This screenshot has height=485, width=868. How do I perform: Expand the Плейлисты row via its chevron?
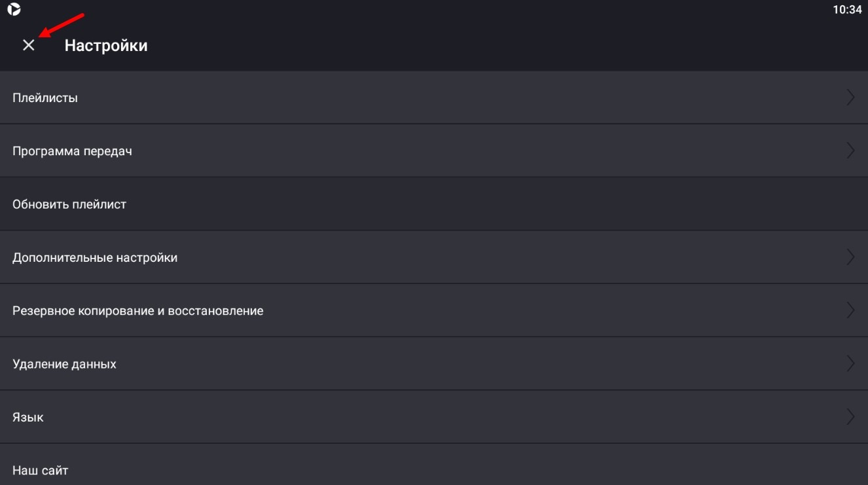coord(851,98)
